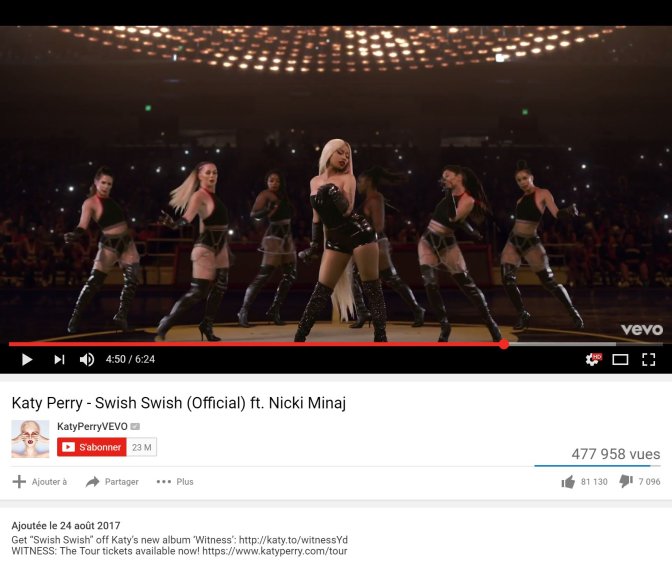This screenshot has height=571, width=672.
Task: Expand the Plus three-dots menu
Action: click(x=175, y=482)
